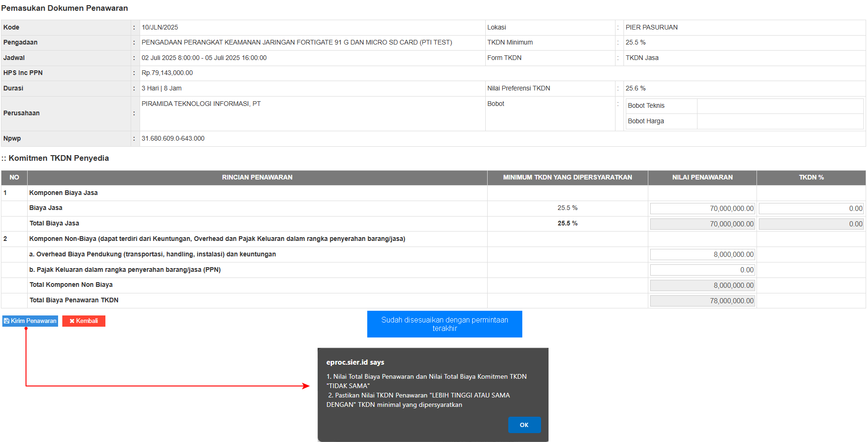Click the X icon on Kembali button

[x=72, y=321]
